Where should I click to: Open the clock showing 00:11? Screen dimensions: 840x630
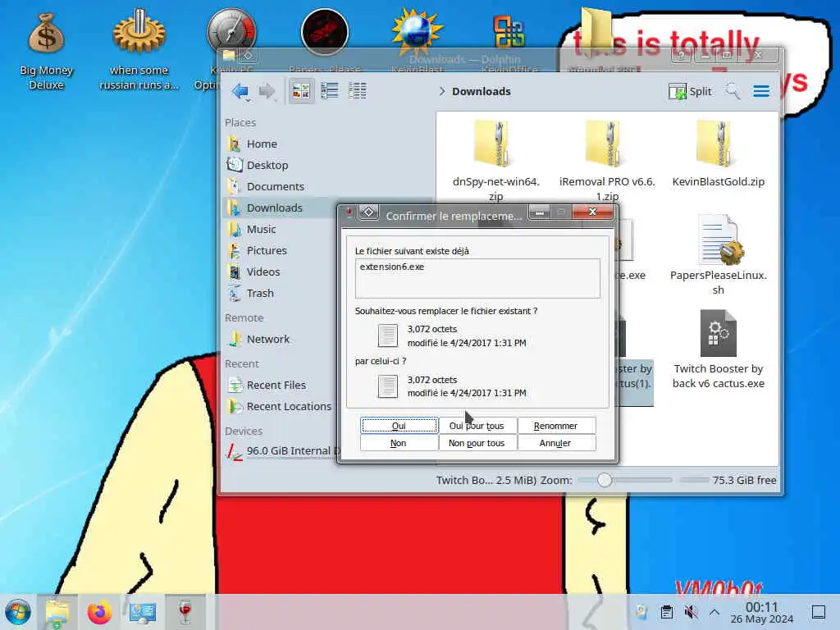761,612
